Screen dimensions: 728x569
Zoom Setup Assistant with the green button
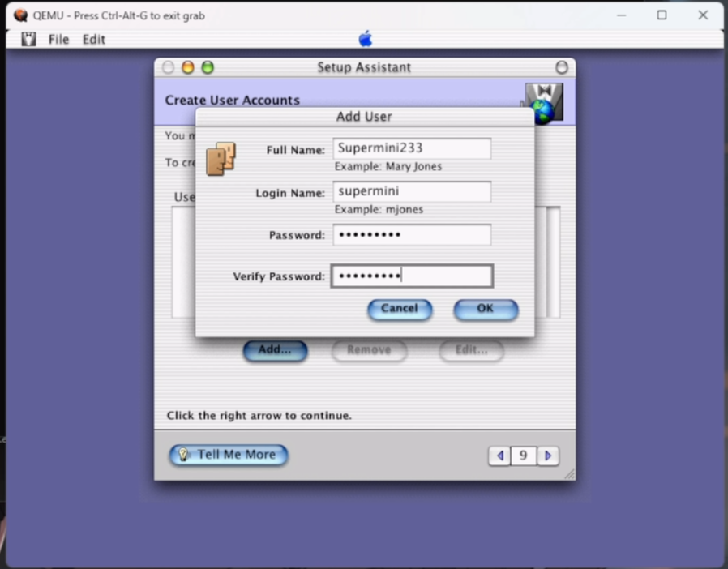pos(208,68)
